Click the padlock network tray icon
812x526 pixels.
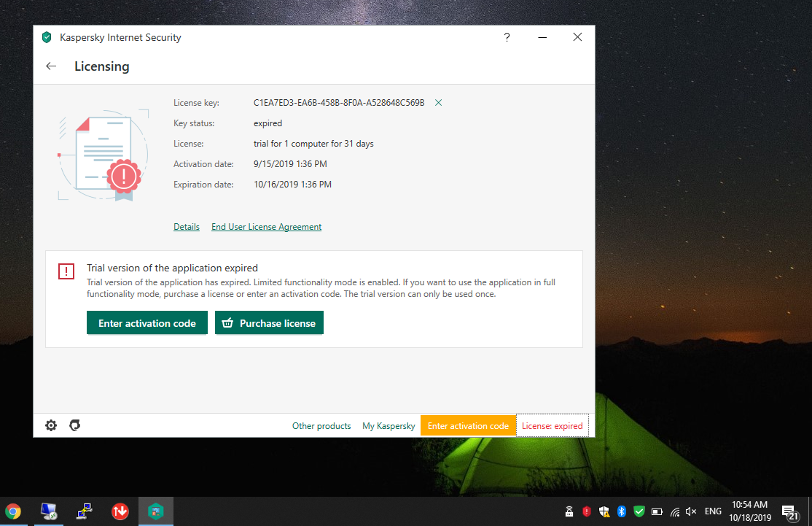pos(569,511)
